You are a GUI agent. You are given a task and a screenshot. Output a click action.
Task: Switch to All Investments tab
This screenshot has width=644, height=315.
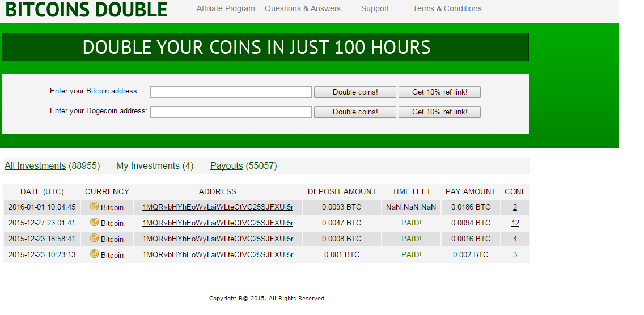pyautogui.click(x=35, y=166)
